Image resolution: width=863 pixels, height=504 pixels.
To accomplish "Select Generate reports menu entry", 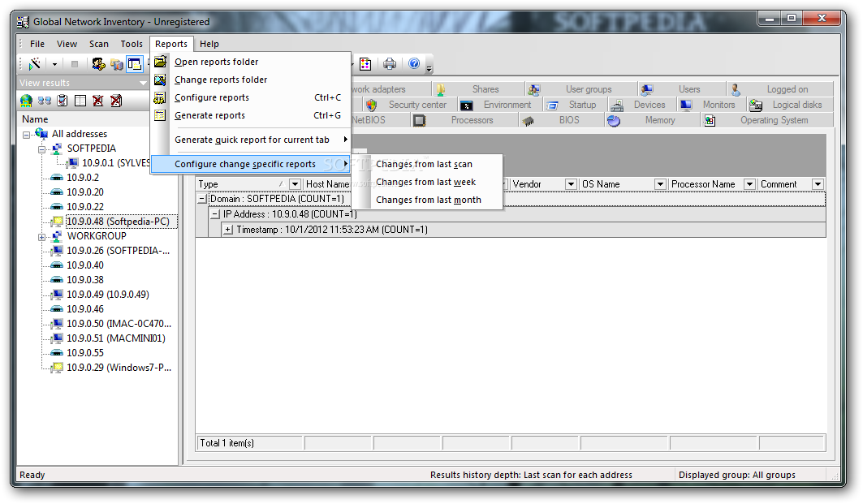I will tap(250, 115).
